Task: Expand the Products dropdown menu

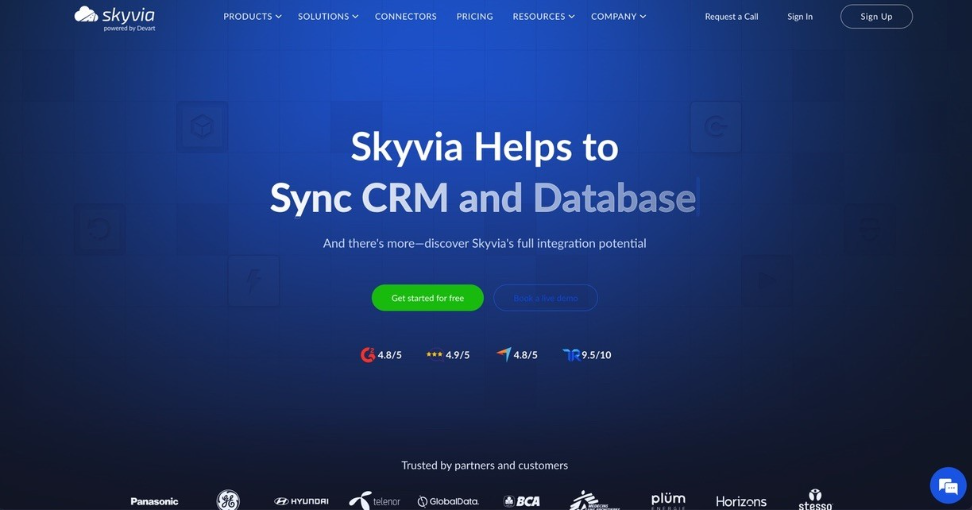Action: (252, 17)
